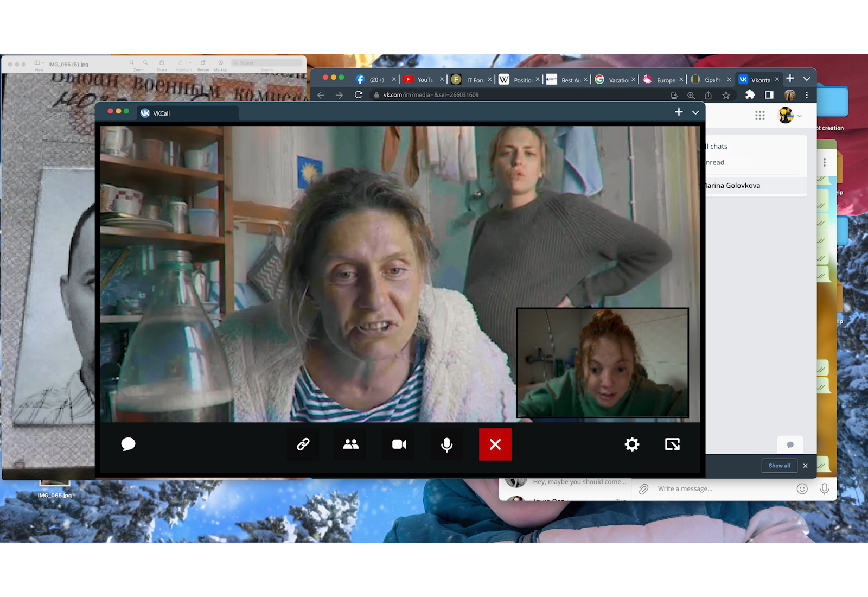Bookmark this page with the star
This screenshot has height=597, width=868.
(x=726, y=95)
